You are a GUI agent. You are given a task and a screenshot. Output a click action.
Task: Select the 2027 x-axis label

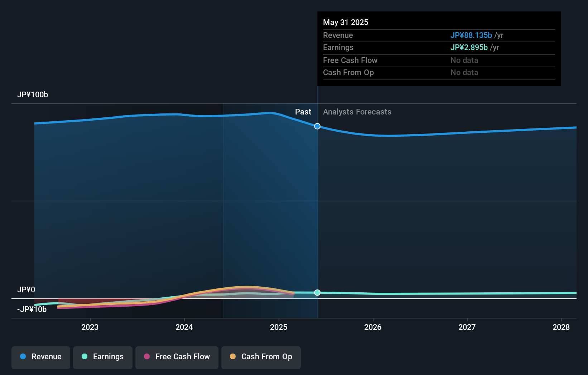[x=467, y=327]
